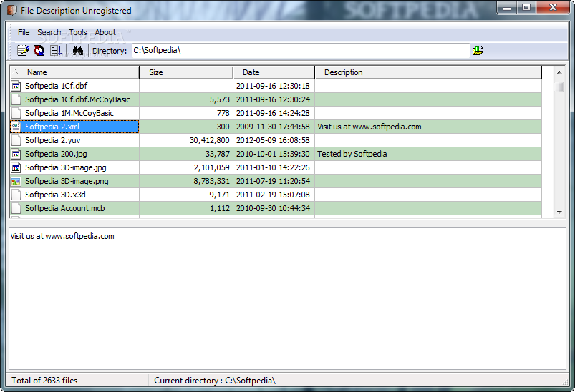This screenshot has width=575, height=392.
Task: Select the file Softpedia 3D-image.png
Action: (x=67, y=181)
